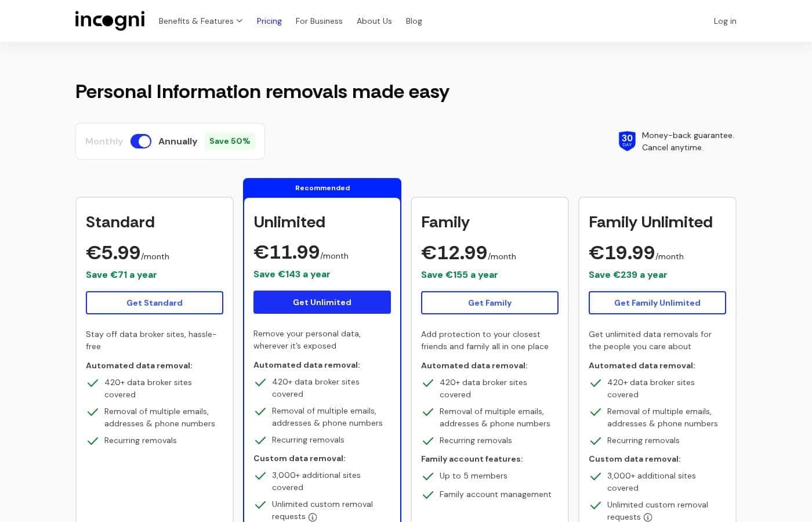Viewport: 812px width, 522px height.
Task: Click the incogni logo
Action: tap(110, 20)
